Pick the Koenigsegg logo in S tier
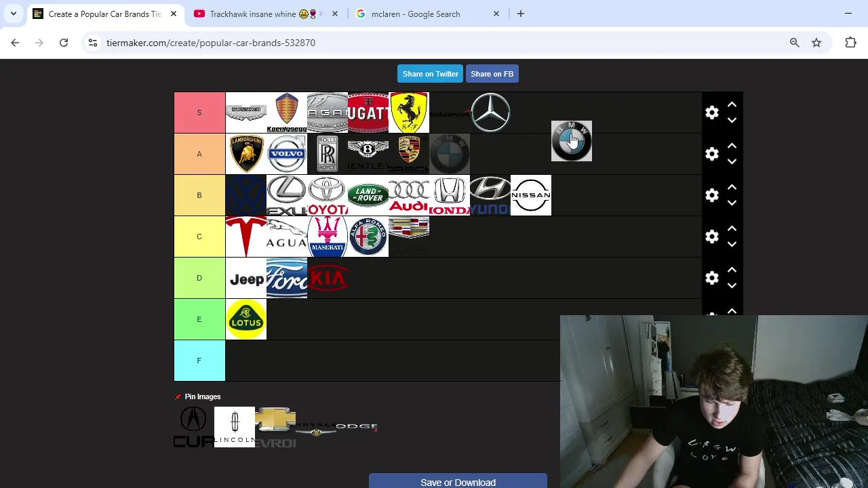Viewport: 868px width, 488px height. tap(286, 113)
